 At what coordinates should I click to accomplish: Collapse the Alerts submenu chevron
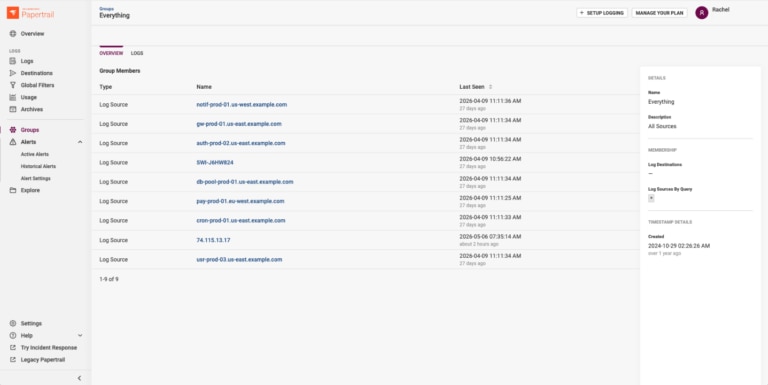[x=80, y=142]
